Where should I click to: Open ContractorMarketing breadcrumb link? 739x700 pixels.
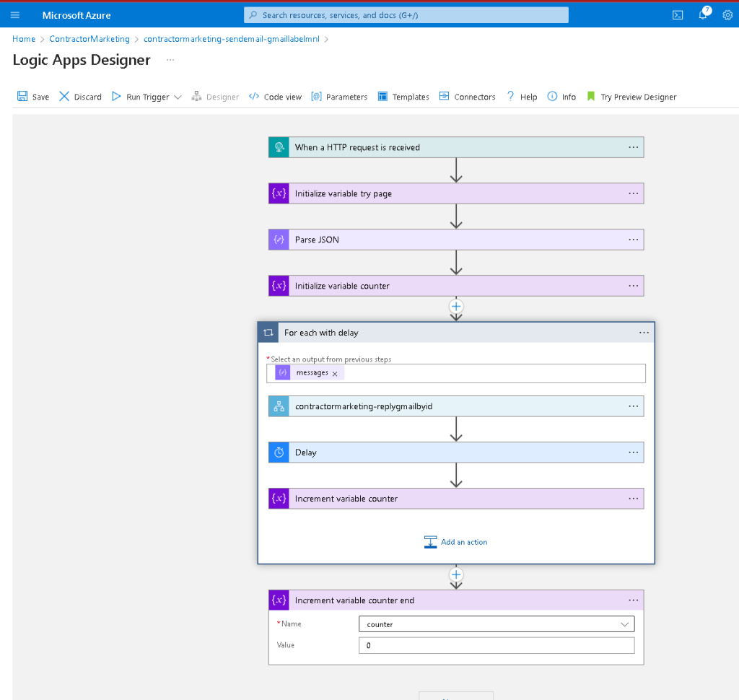89,39
